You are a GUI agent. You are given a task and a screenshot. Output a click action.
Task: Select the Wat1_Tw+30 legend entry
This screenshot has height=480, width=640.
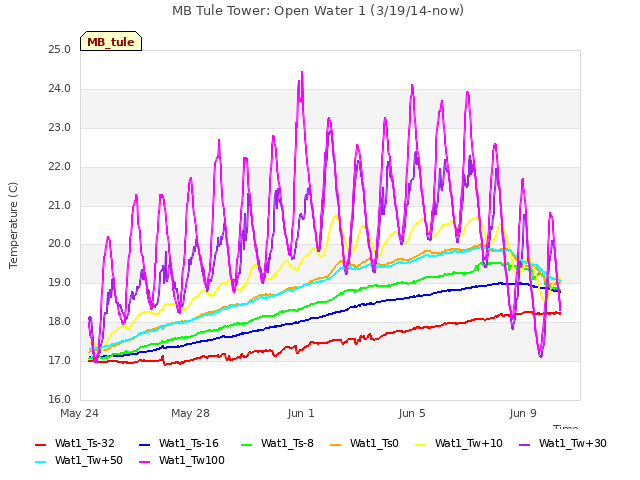click(x=562, y=443)
